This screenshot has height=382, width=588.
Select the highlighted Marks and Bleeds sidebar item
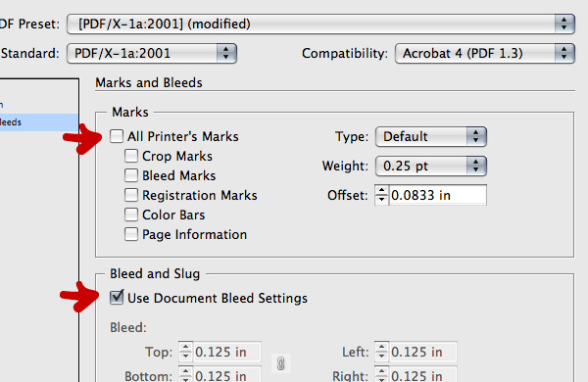(x=39, y=122)
